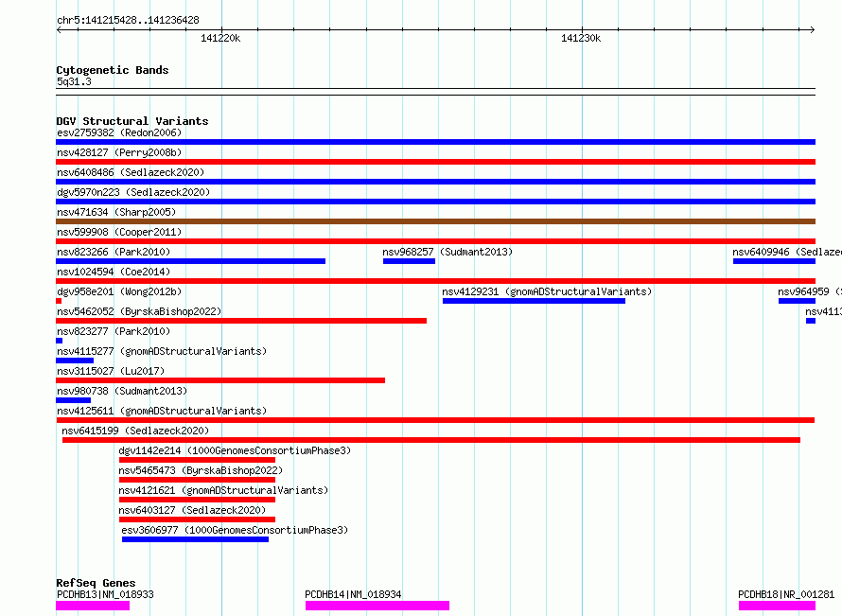Image resolution: width=842 pixels, height=616 pixels.
Task: Click the red nsv6415199 variant bar
Action: (431, 440)
